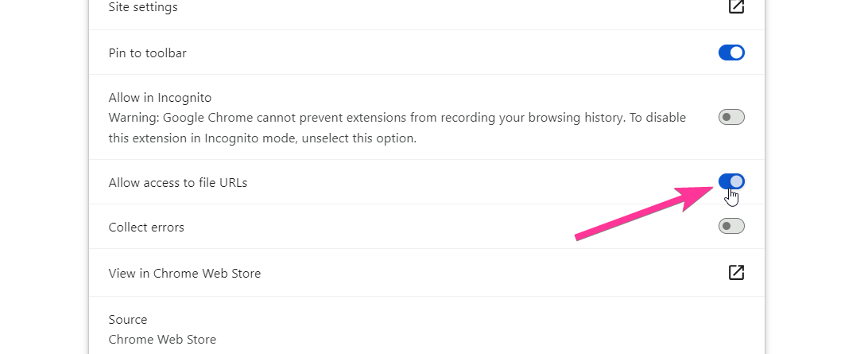Click the Collect errors label

tap(146, 227)
